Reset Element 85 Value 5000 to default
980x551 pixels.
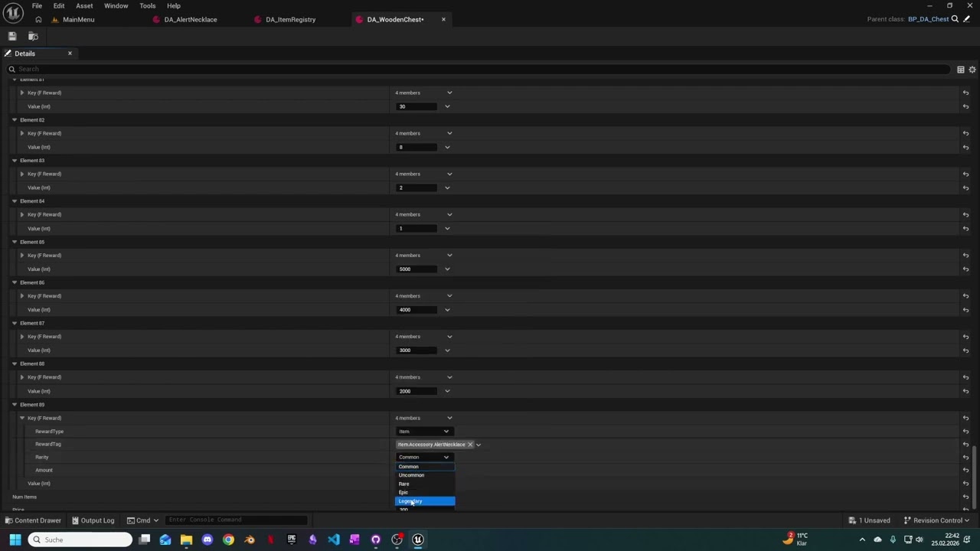click(x=965, y=269)
